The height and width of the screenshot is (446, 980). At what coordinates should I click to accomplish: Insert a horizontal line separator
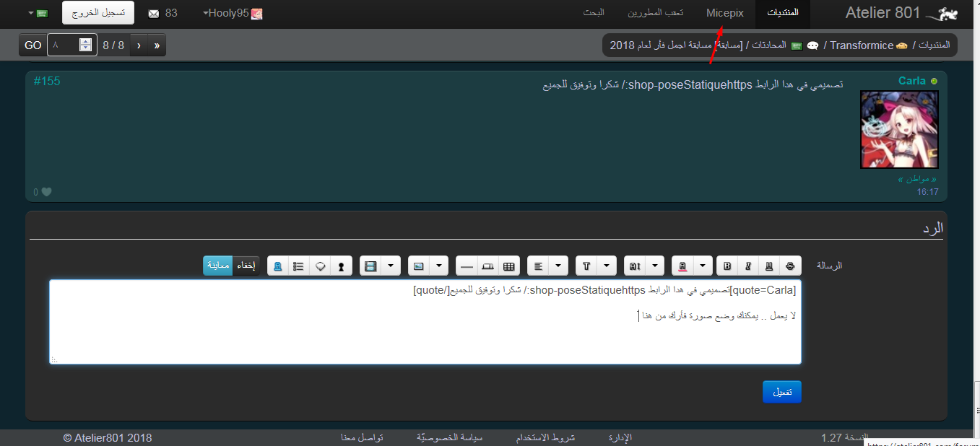pyautogui.click(x=467, y=266)
